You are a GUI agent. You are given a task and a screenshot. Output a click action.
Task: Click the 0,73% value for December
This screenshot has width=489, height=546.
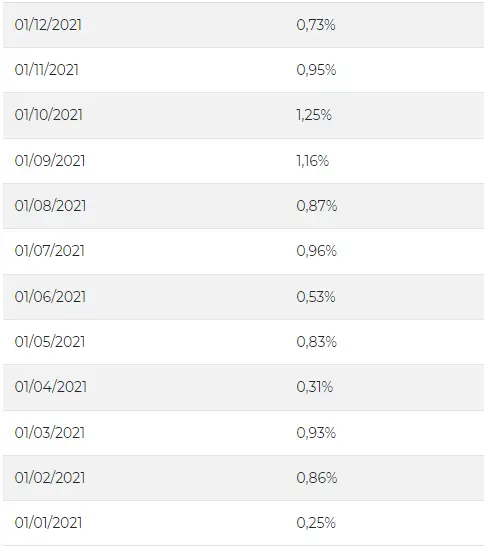[316, 25]
